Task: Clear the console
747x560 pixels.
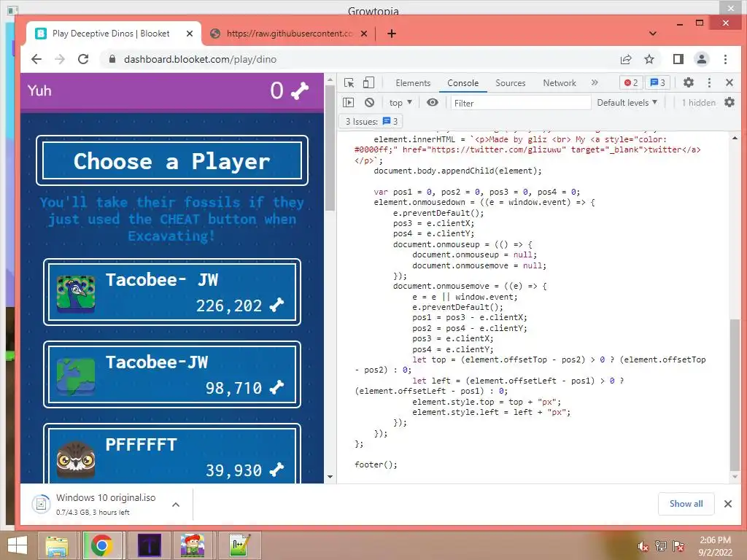Action: (369, 102)
